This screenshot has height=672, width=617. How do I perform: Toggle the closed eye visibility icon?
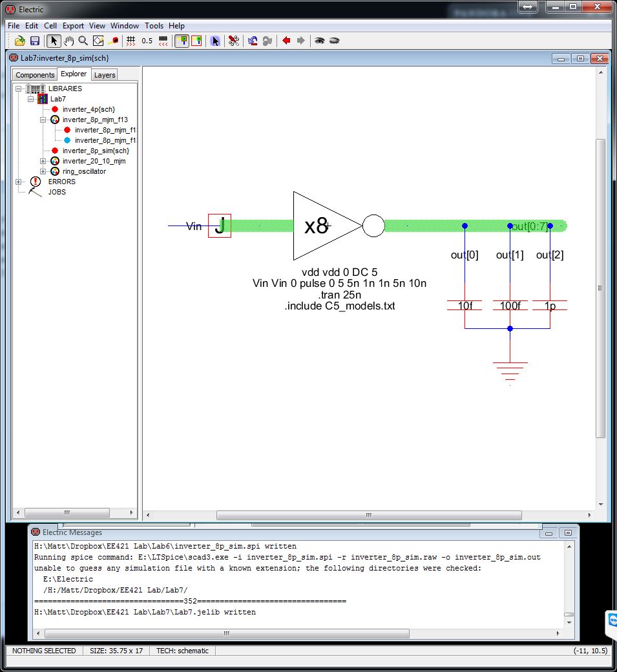pyautogui.click(x=334, y=41)
